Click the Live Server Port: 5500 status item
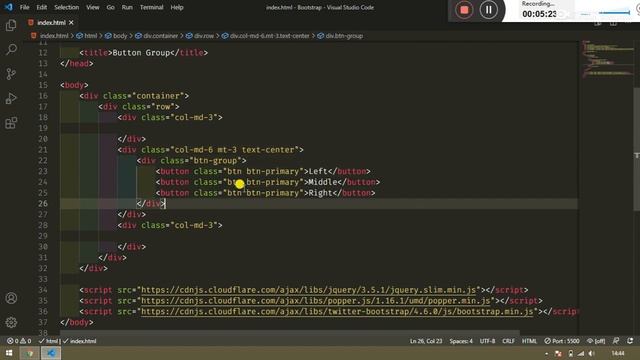 tap(562, 341)
